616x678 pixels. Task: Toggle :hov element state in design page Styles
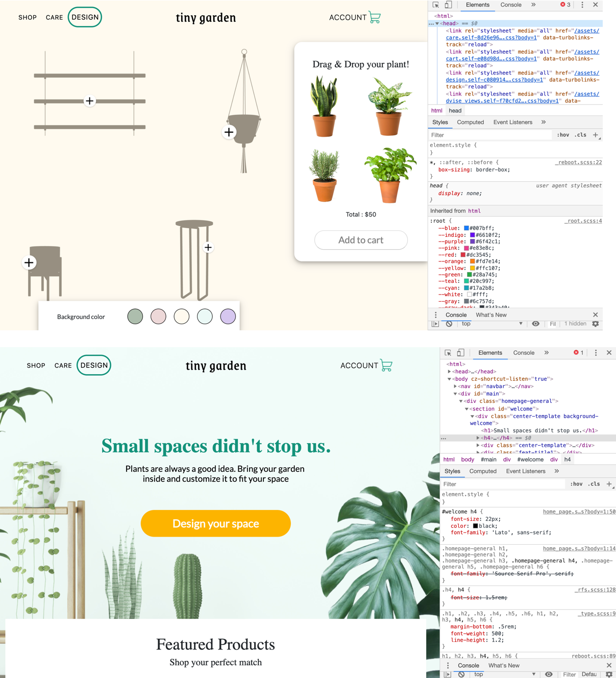(563, 135)
